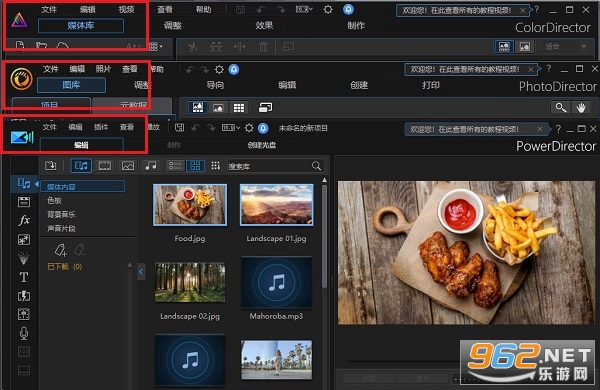The width and height of the screenshot is (600, 390).
Task: Click 图库 button in PhotoDirector
Action: coord(71,85)
